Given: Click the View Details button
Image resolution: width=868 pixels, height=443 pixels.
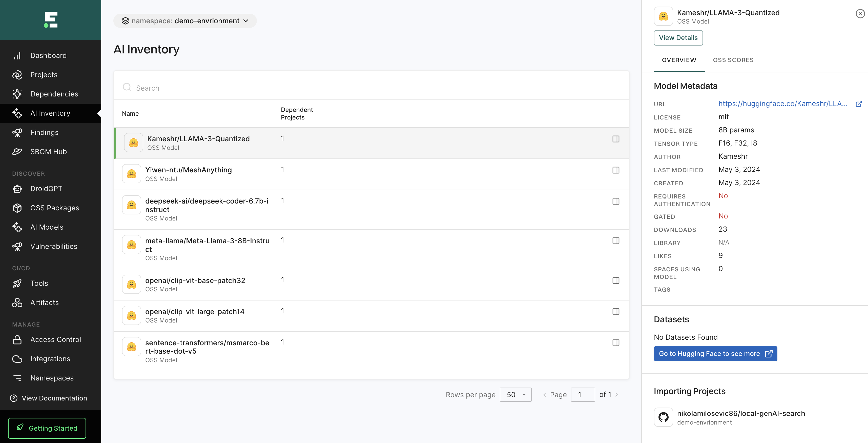Looking at the screenshot, I should 678,38.
